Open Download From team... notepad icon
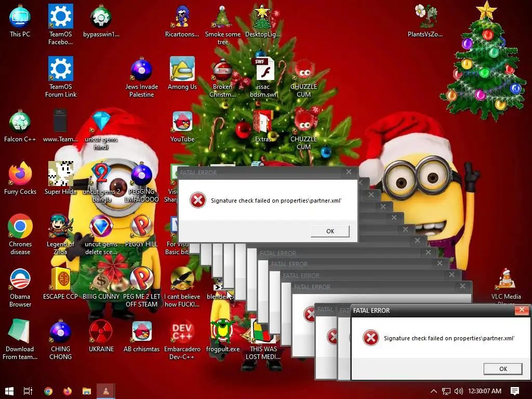The image size is (532, 399). click(19, 331)
